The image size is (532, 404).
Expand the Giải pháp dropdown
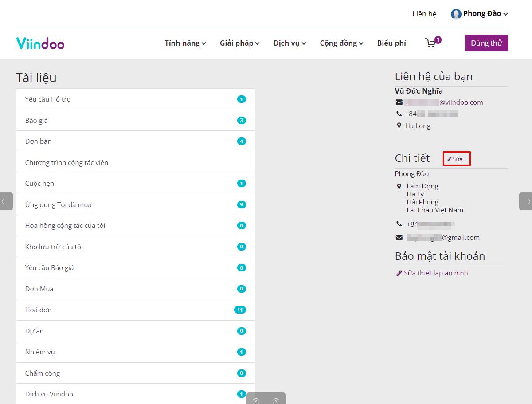coord(240,43)
